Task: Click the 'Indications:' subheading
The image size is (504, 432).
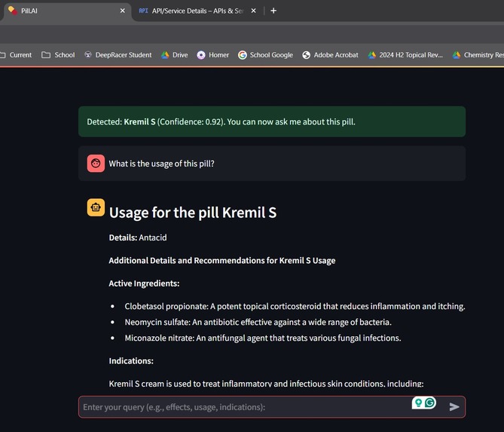Action: 131,361
